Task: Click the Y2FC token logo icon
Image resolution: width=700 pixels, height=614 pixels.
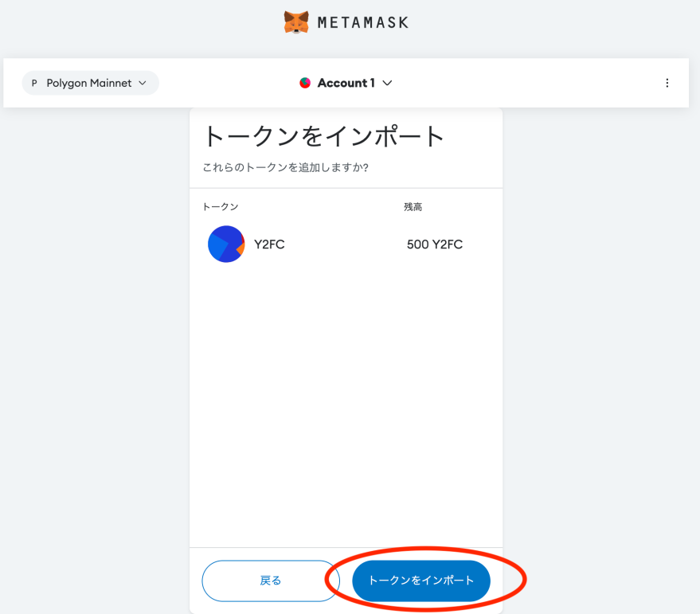Action: pos(226,244)
